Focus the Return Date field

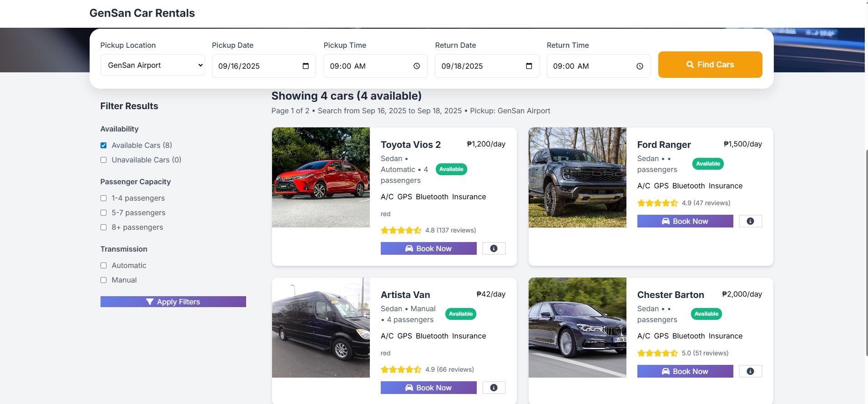(487, 66)
